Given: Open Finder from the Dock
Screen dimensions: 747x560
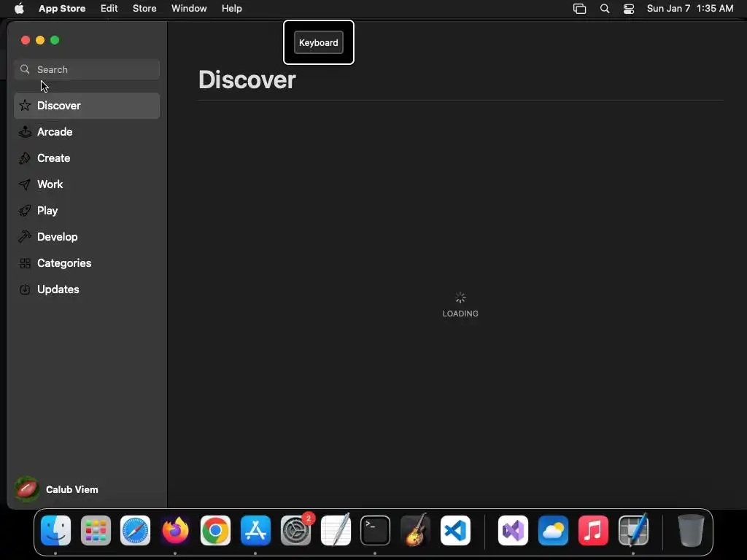Looking at the screenshot, I should coord(55,531).
